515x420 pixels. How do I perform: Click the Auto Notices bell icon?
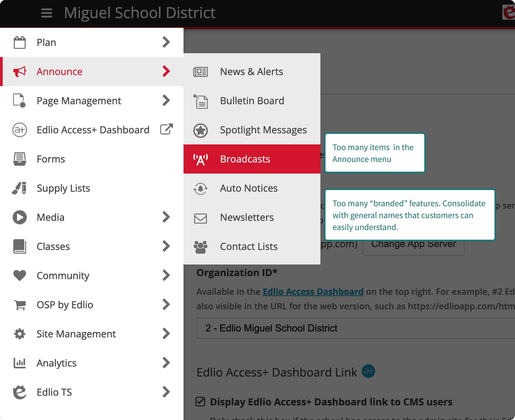200,188
